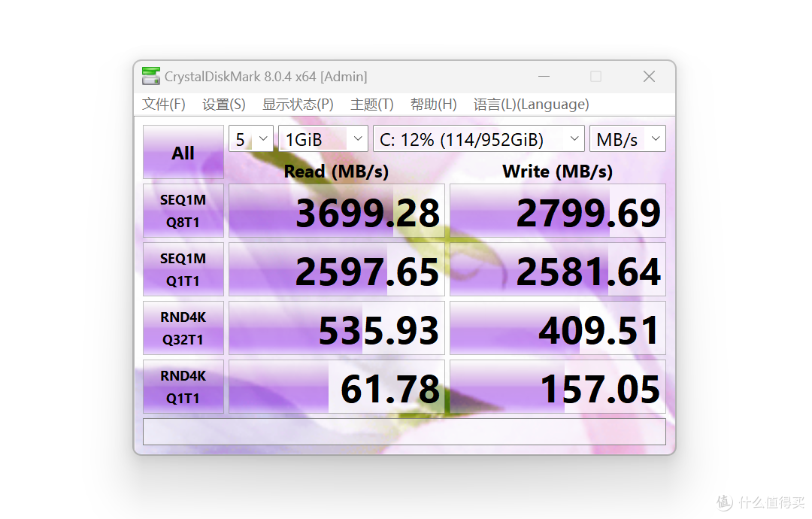This screenshot has width=812, height=519.
Task: Open the 显示状态(P) menu
Action: click(x=298, y=105)
